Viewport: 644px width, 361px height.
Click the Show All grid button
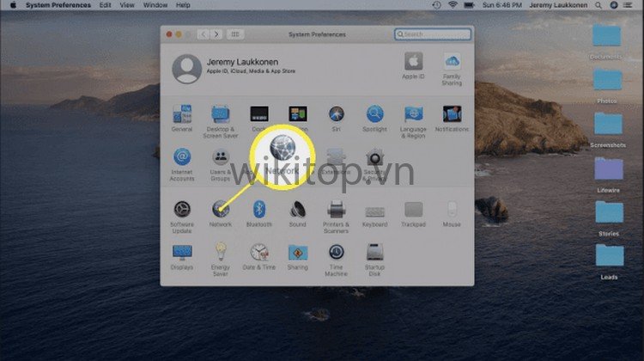235,34
